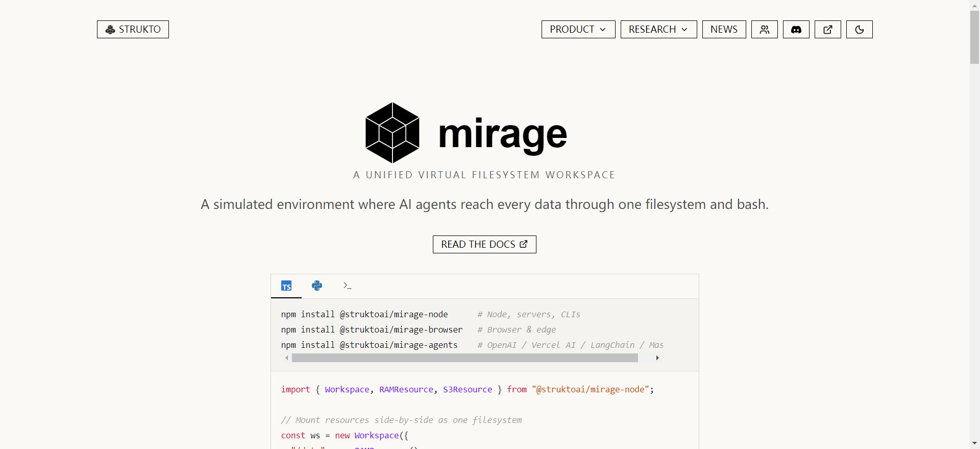Click the mirage cube logo
Screen dimensions: 980x449
[x=392, y=133]
